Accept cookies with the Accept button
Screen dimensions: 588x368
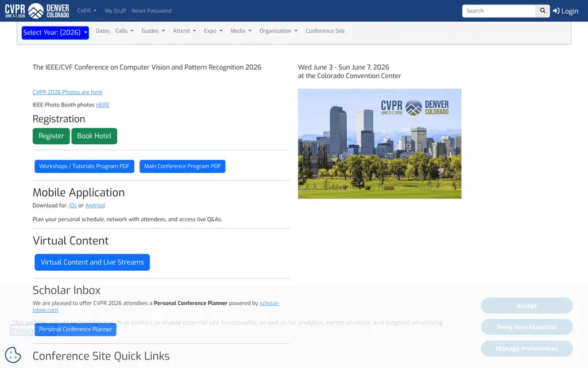tap(527, 306)
